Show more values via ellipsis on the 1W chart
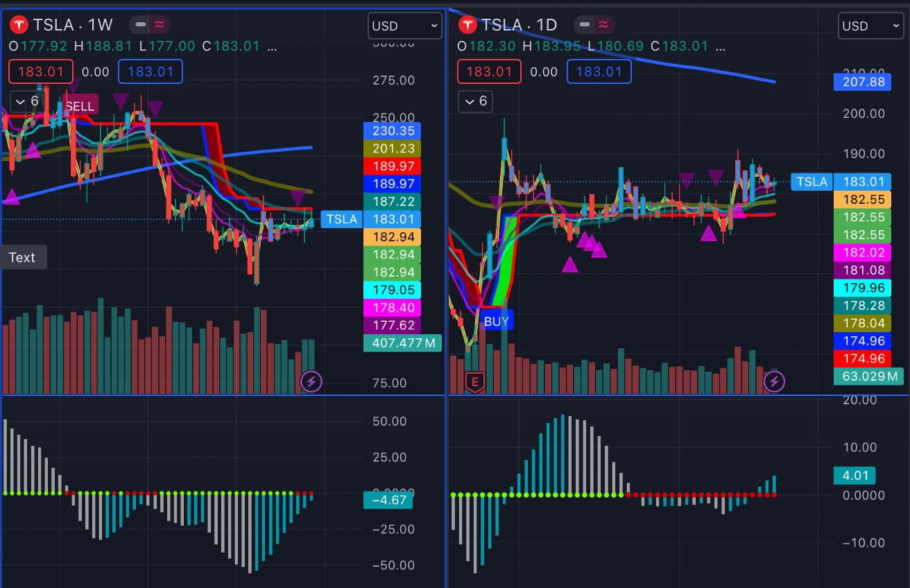Viewport: 910px width, 588px height. point(272,46)
